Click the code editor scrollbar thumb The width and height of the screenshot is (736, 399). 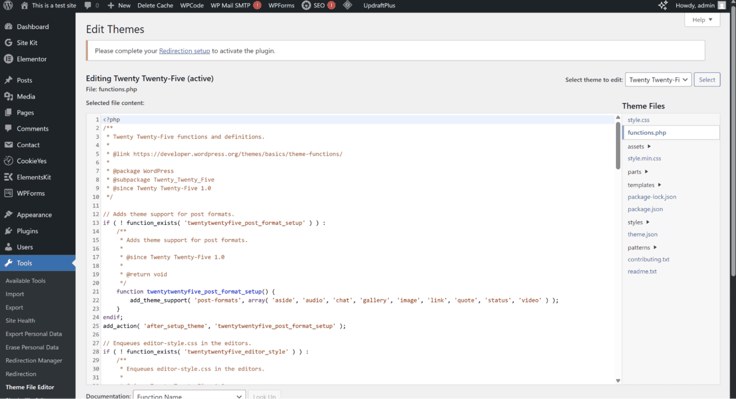pos(618,146)
